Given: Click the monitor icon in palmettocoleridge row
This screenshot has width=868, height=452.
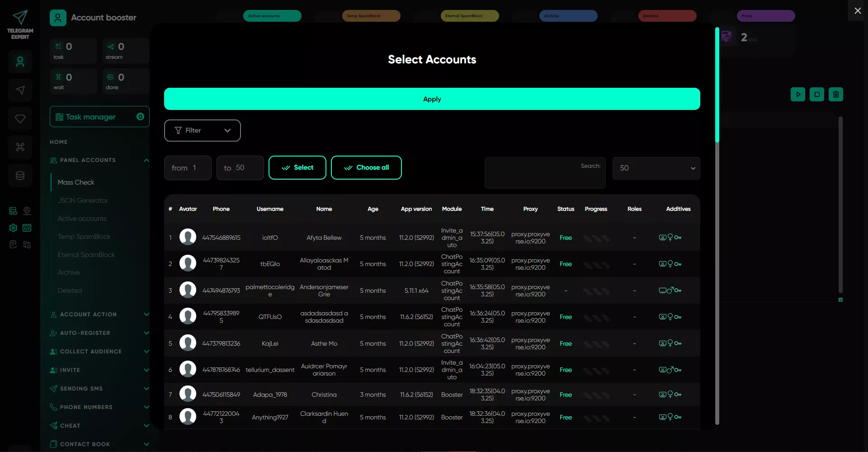Looking at the screenshot, I should 662,290.
